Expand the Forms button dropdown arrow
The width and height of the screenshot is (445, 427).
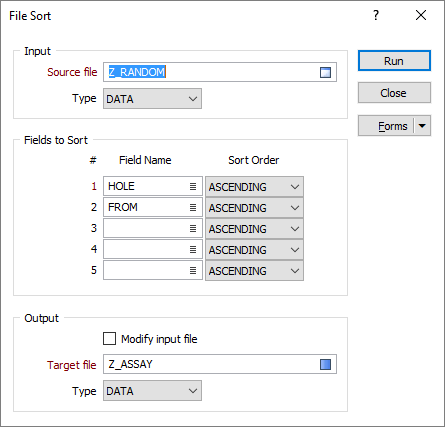click(x=422, y=126)
